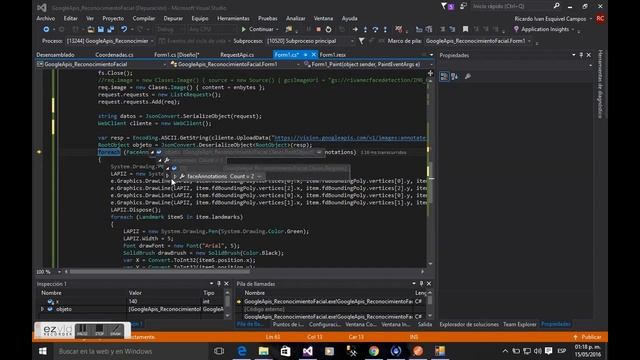Expand the faceAnnotations data tip entry
The width and height of the screenshot is (640, 360).
point(175,176)
